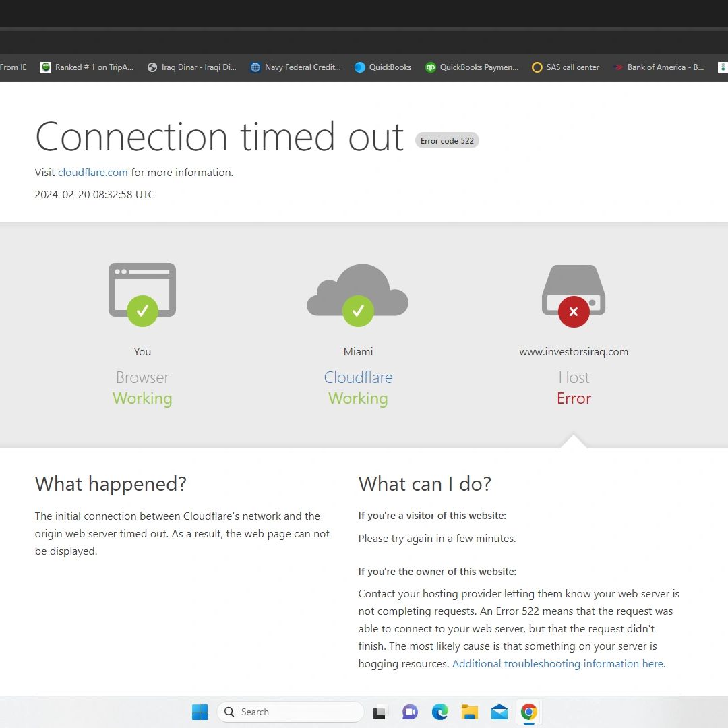Open the QuickBooks Payments bookmark
This screenshot has height=728, width=728.
472,67
